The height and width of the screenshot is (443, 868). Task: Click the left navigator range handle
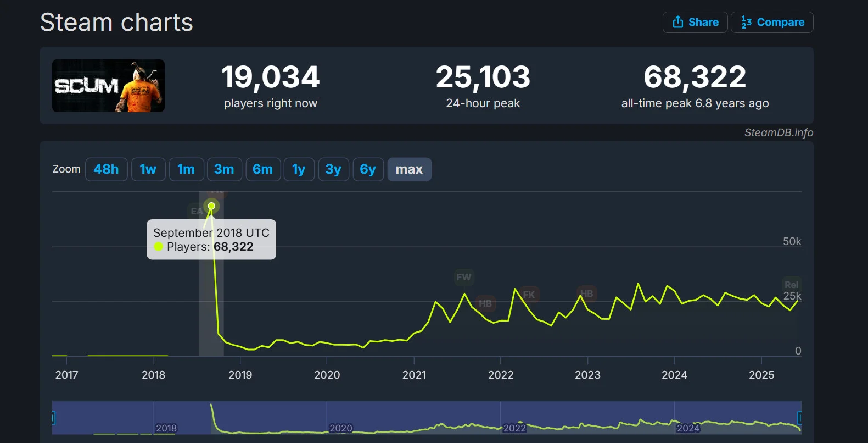click(x=53, y=418)
